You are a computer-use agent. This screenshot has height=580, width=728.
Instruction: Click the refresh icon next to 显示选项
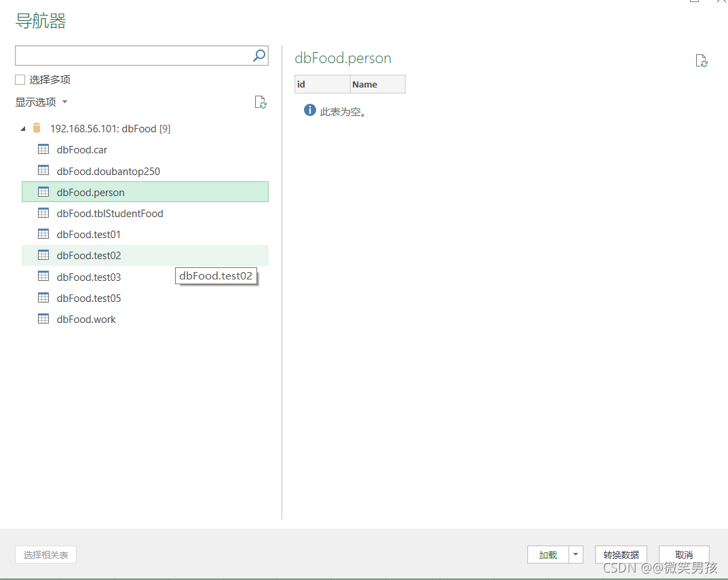[261, 102]
